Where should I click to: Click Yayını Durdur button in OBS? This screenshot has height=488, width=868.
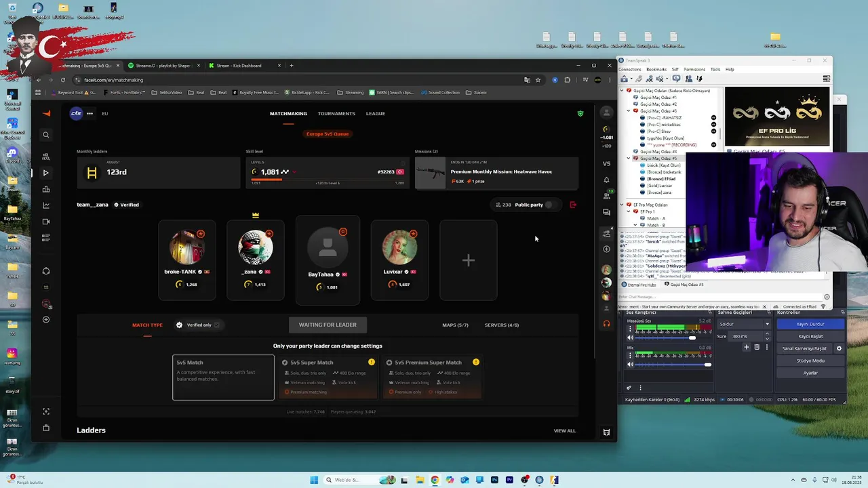[x=810, y=324]
